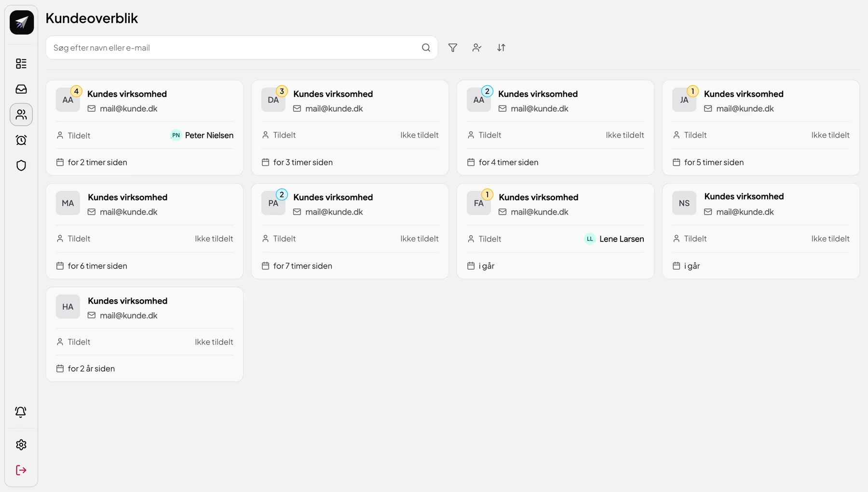Click the NS customer avatar

point(684,203)
